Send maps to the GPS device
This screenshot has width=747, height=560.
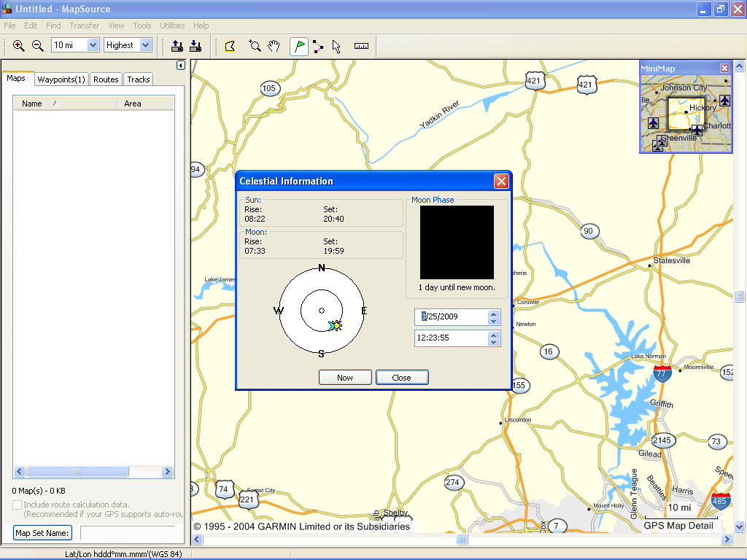[177, 46]
